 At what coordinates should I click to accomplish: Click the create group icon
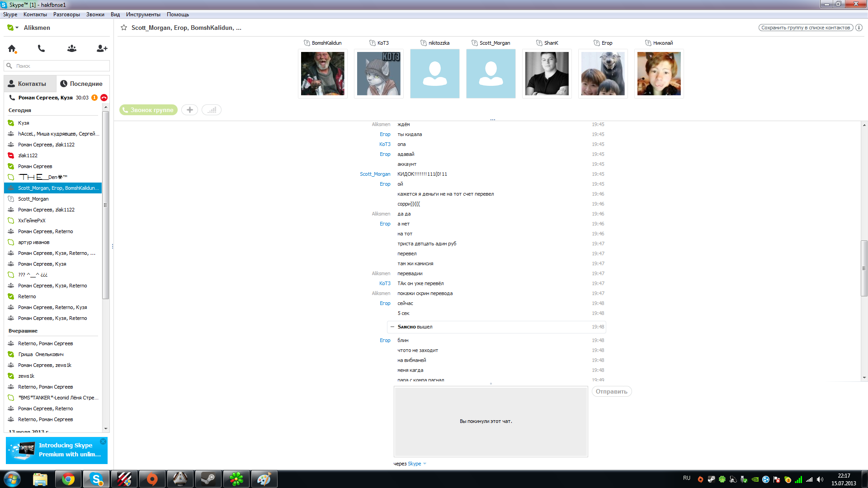[x=71, y=48]
